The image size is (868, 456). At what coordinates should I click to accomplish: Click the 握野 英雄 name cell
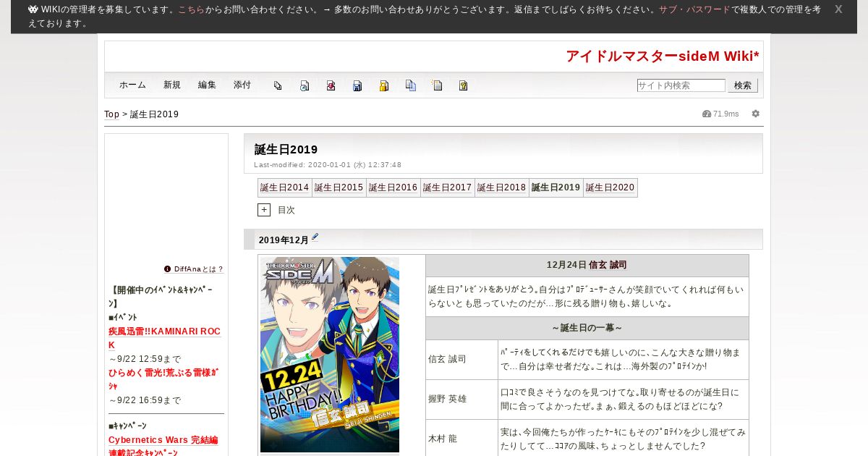point(462,400)
